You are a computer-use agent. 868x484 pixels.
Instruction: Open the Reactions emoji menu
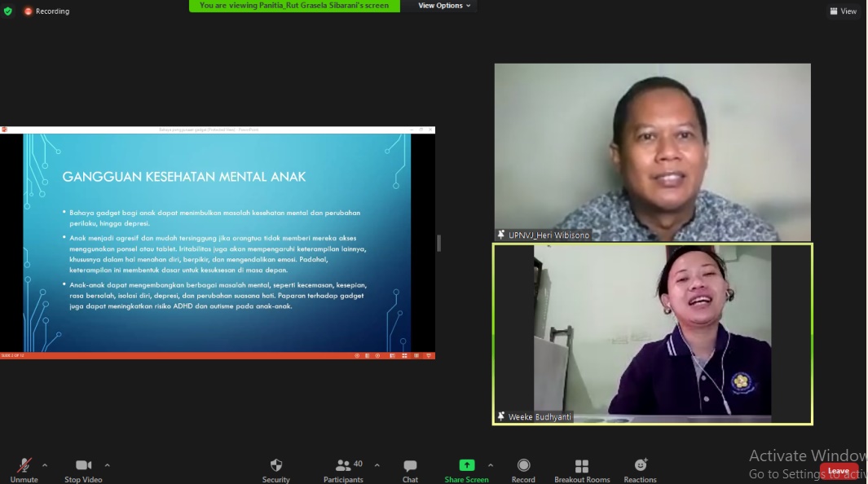point(641,467)
